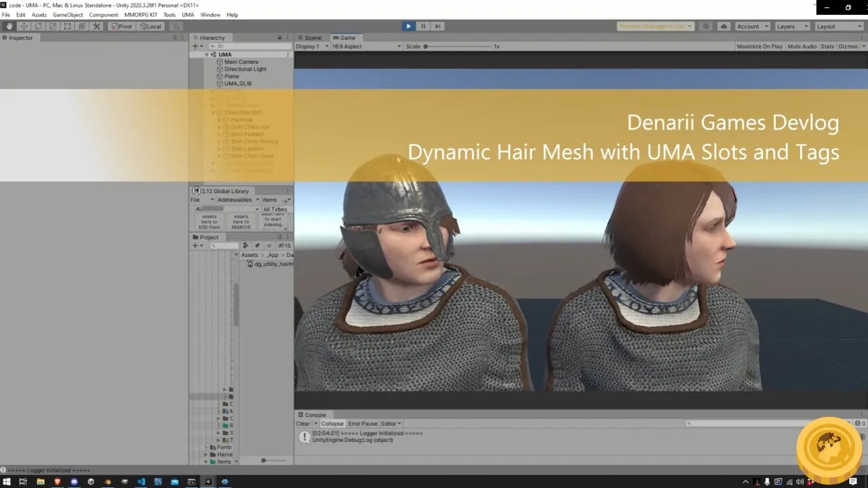The width and height of the screenshot is (868, 488).
Task: Click the Project panel search field
Action: 224,245
